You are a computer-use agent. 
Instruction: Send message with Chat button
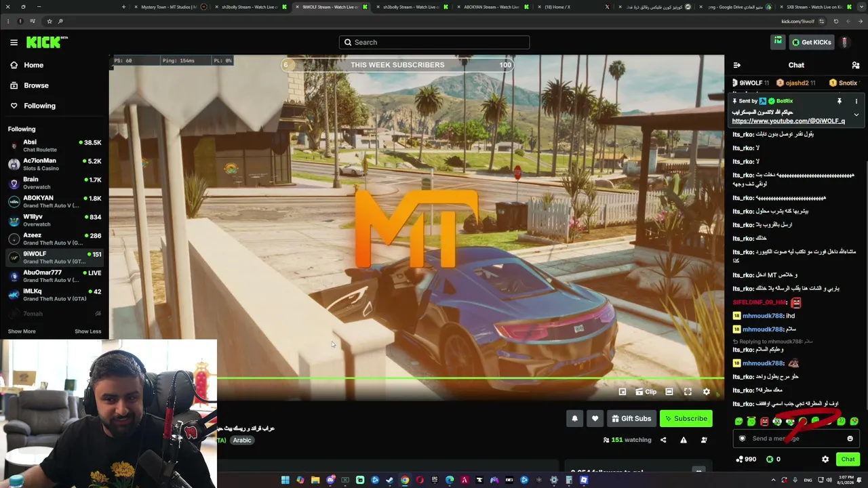point(848,460)
